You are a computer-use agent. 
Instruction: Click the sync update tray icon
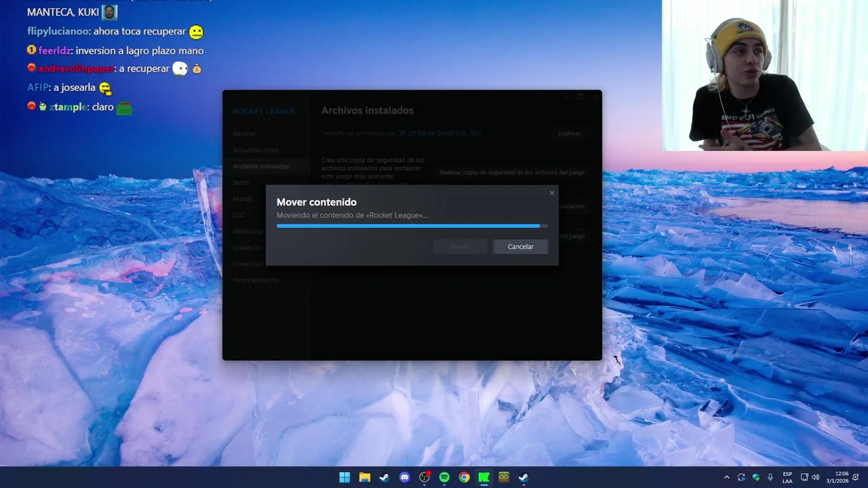point(741,477)
